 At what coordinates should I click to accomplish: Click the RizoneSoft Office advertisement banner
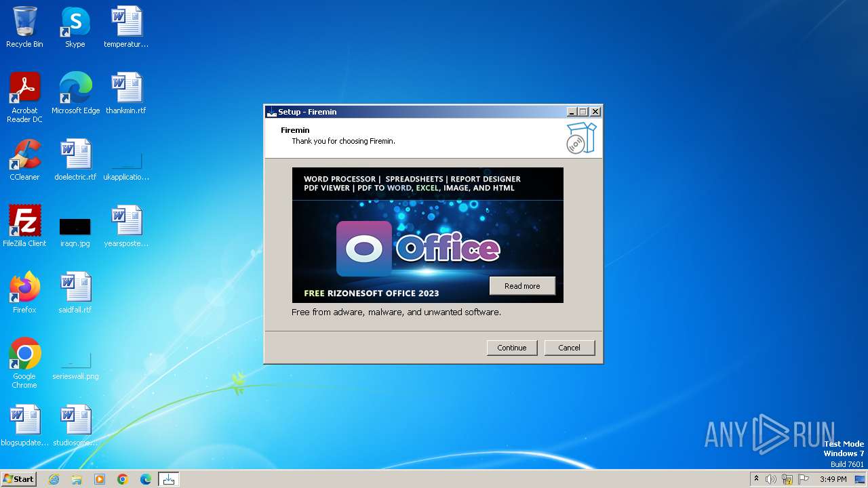click(428, 235)
